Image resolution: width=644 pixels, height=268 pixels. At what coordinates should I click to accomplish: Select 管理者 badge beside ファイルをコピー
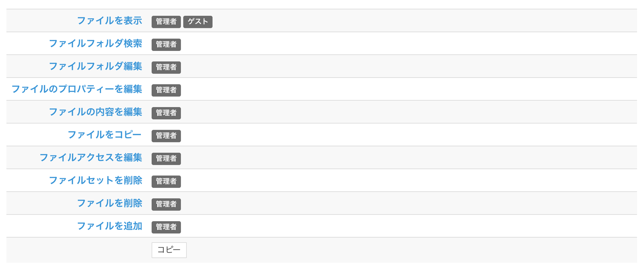[x=166, y=136]
